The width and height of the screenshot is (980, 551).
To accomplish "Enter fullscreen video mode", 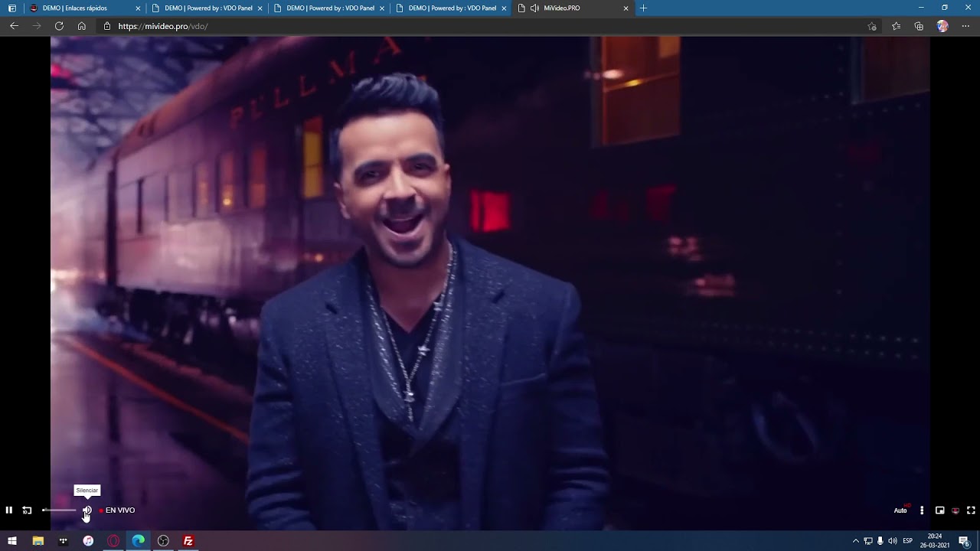I will pos(971,510).
